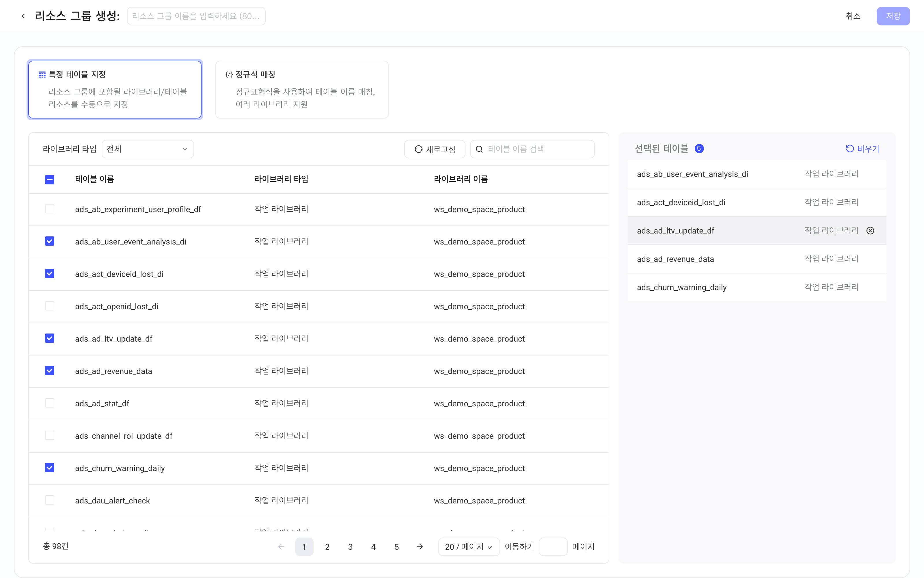The height and width of the screenshot is (578, 924).
Task: Go to page 4
Action: (x=373, y=547)
